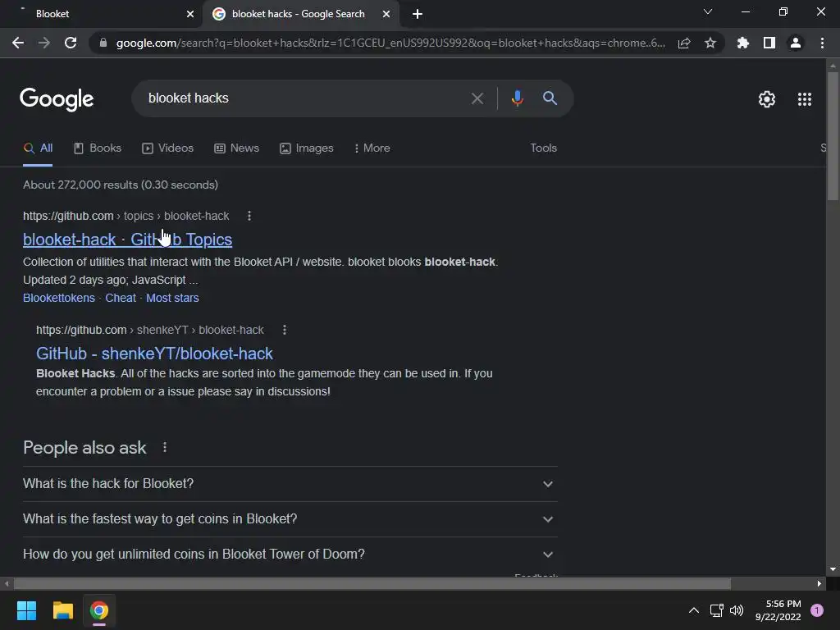The height and width of the screenshot is (630, 840).
Task: Open the Chrome side panel
Action: click(x=769, y=43)
